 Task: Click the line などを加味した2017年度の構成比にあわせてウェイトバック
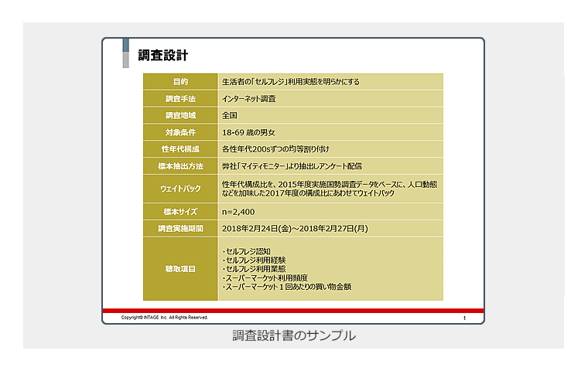tap(308, 193)
